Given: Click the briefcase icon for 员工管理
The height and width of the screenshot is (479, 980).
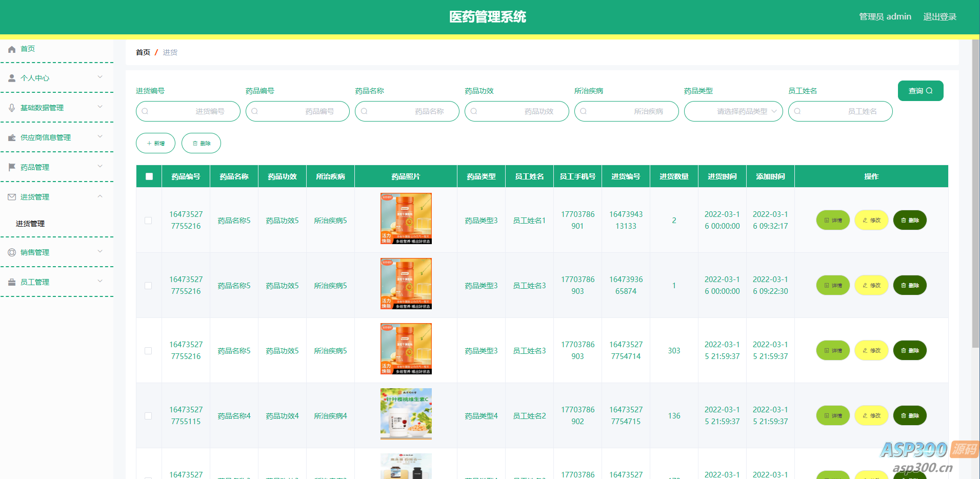Looking at the screenshot, I should click(x=12, y=282).
